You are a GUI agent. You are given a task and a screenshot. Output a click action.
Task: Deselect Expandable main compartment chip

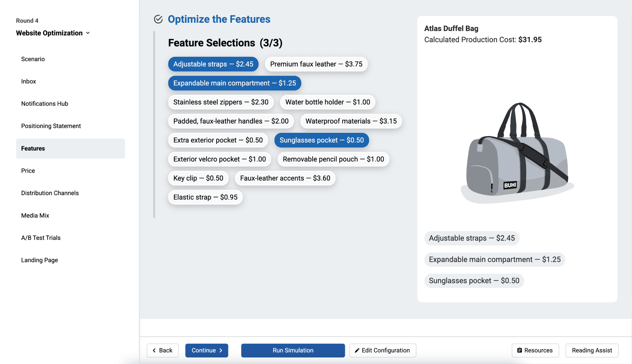coord(234,83)
